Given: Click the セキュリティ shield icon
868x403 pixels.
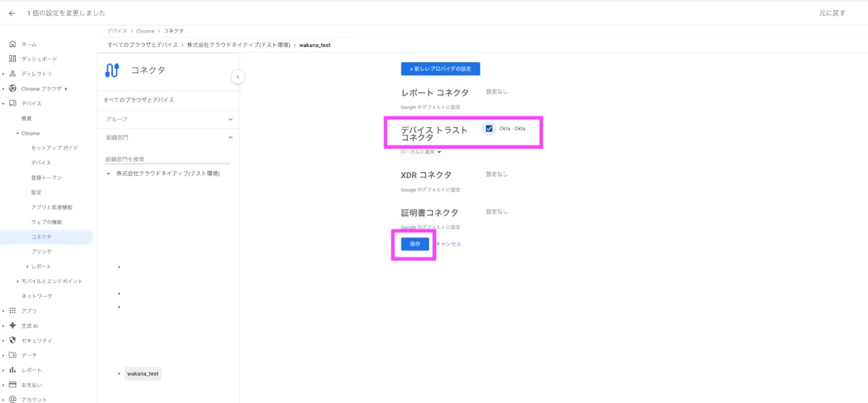Looking at the screenshot, I should pos(12,340).
